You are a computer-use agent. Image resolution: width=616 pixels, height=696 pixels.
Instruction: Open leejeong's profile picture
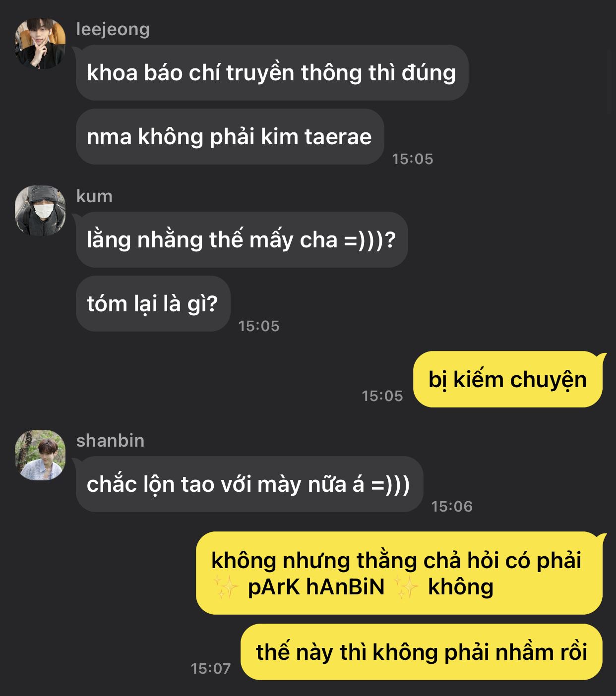(x=40, y=44)
